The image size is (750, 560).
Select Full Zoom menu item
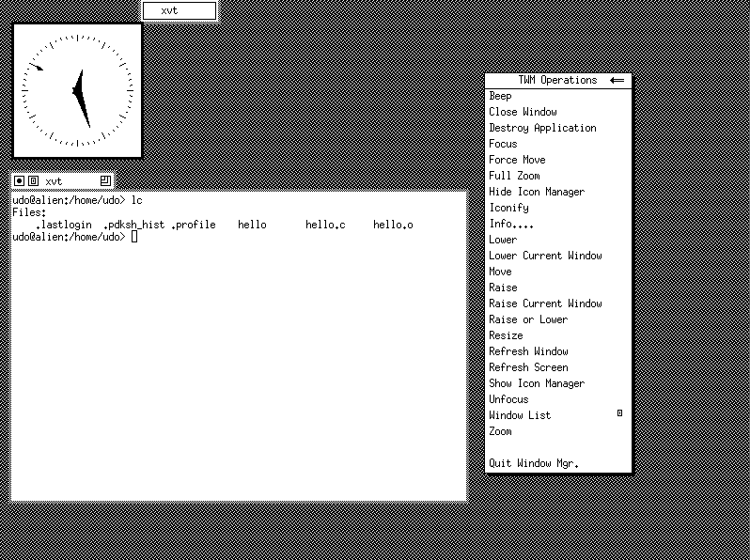click(558, 176)
